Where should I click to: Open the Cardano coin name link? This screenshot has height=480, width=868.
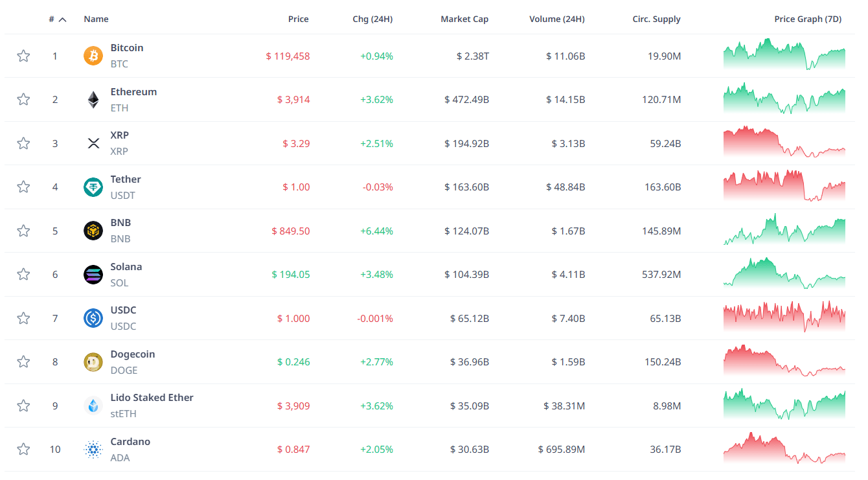coord(130,442)
